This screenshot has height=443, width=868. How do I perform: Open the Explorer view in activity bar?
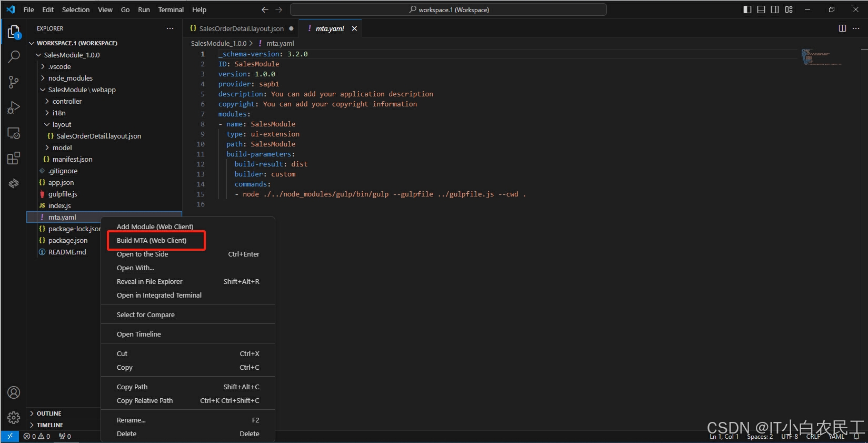click(14, 32)
